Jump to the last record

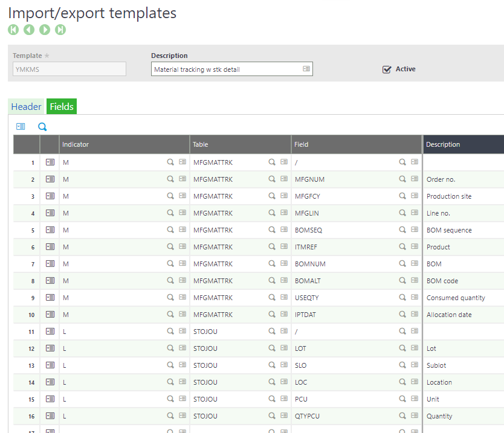[x=60, y=29]
